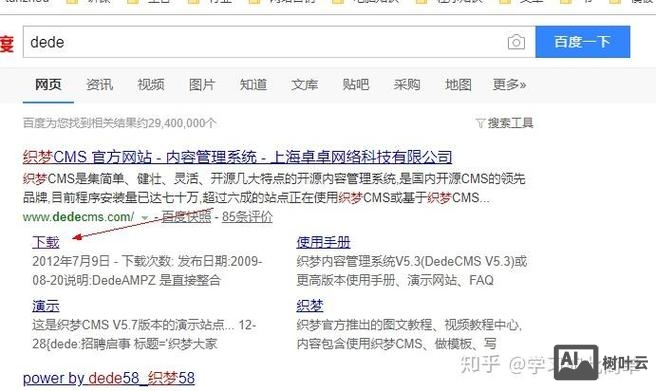Switch to the 资讯 tab
656x391 pixels.
100,84
